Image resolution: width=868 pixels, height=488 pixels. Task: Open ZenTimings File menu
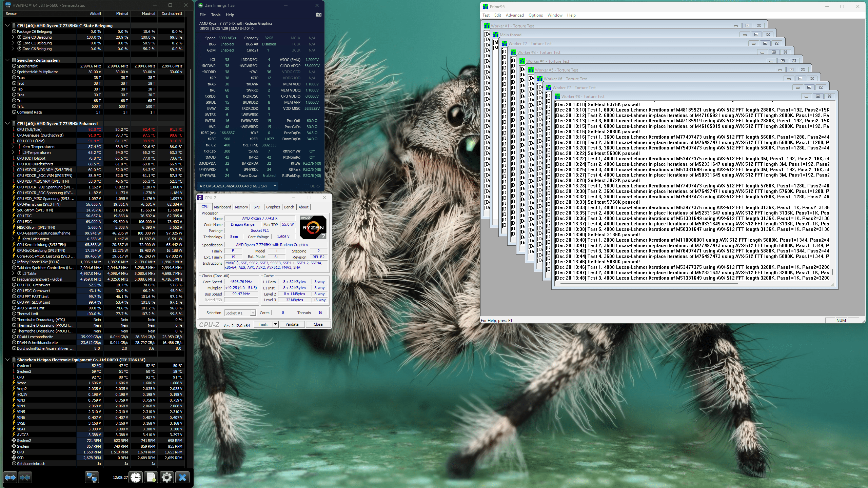[x=203, y=15]
